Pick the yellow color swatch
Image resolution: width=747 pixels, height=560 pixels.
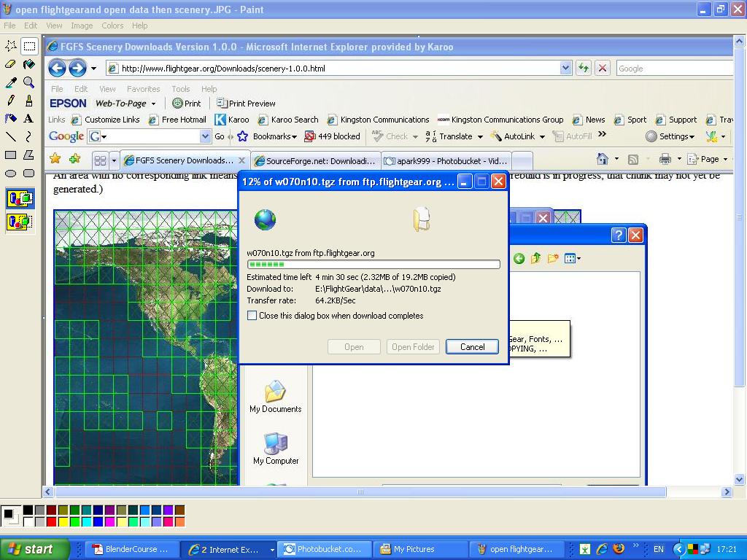coord(63,522)
